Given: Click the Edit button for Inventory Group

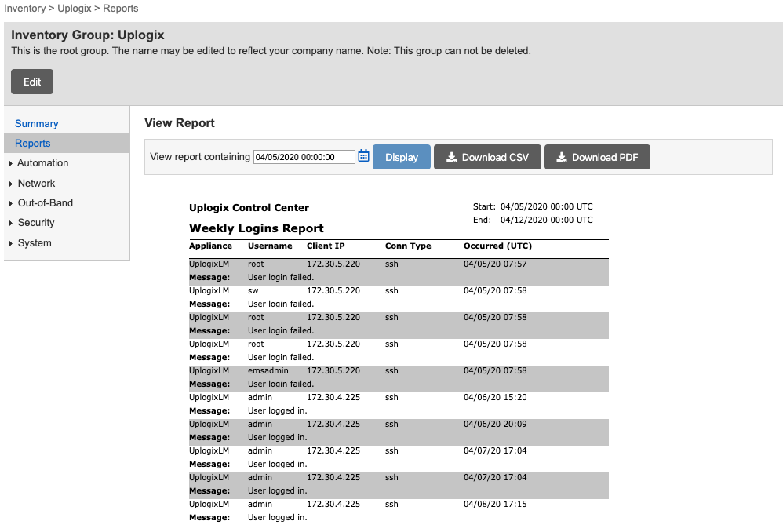Looking at the screenshot, I should pos(31,81).
